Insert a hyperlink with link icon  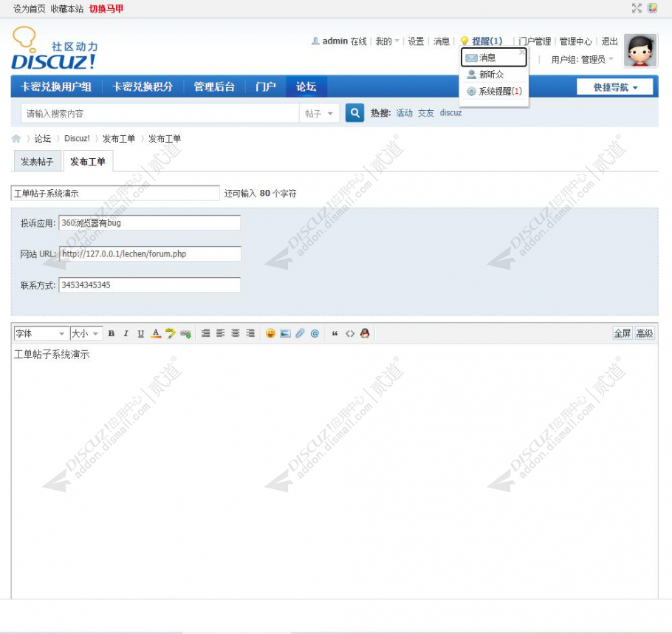(x=185, y=333)
